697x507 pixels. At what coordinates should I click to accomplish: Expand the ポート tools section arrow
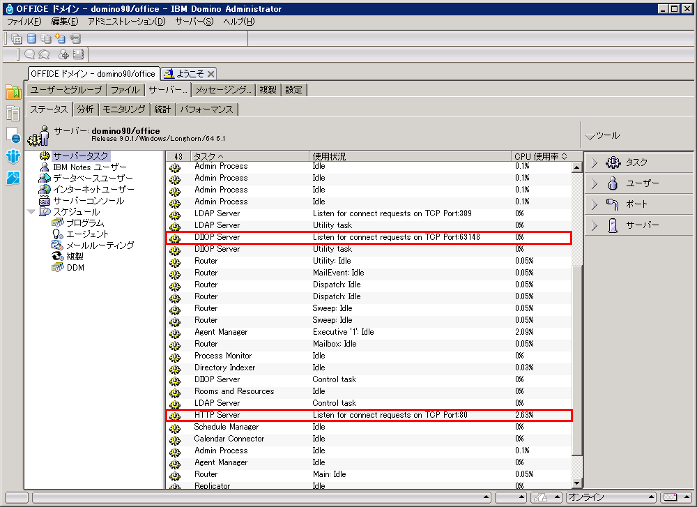595,204
